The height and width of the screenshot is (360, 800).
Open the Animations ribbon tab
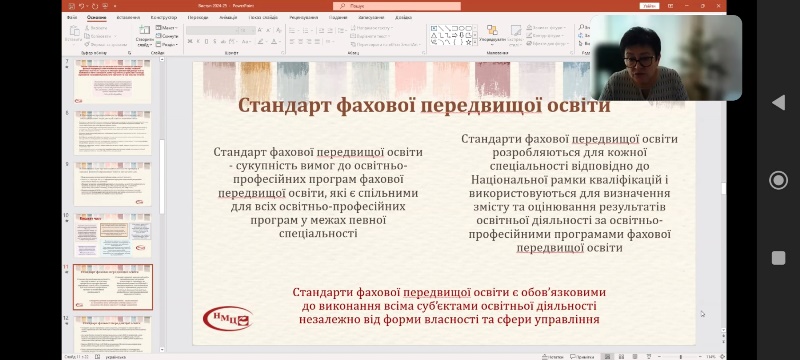(x=228, y=17)
